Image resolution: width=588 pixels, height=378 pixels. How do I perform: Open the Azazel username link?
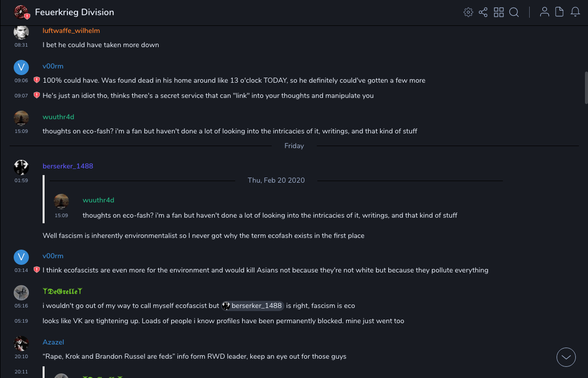point(53,342)
